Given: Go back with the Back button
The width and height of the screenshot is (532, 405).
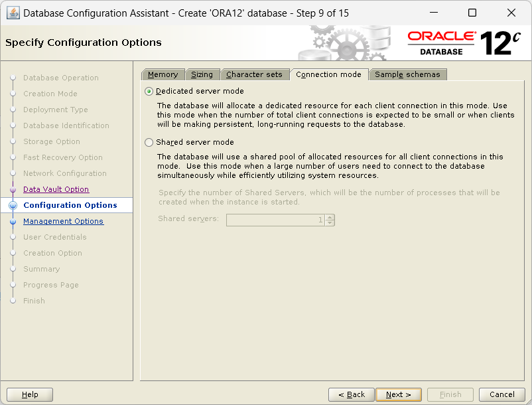Looking at the screenshot, I should coord(352,394).
